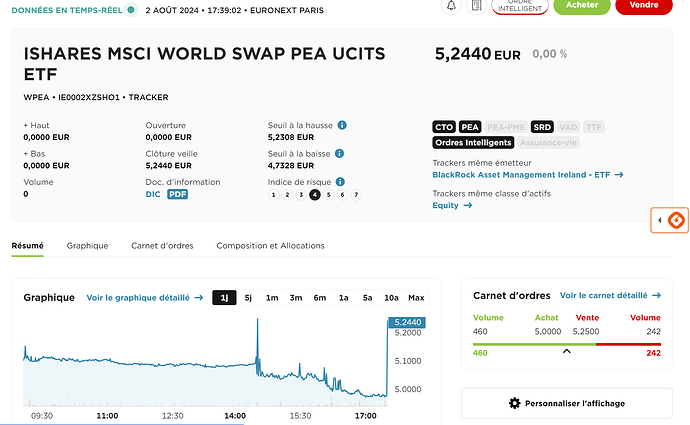The image size is (690, 425).
Task: Click the bell alert icon
Action: point(451,6)
